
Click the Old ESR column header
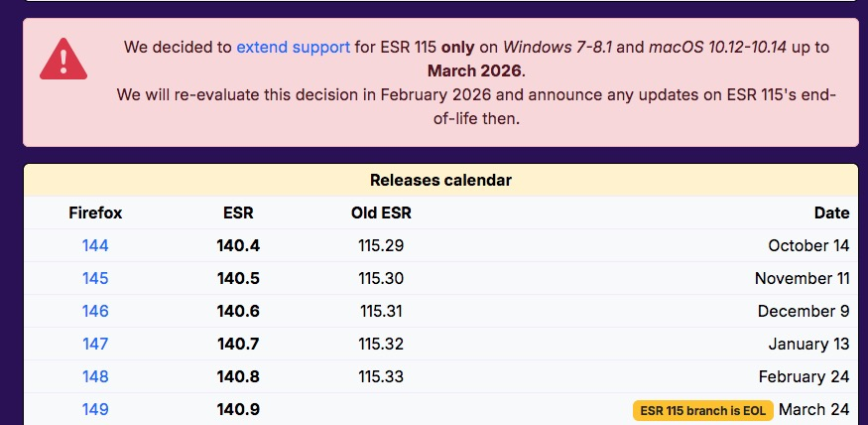click(381, 212)
